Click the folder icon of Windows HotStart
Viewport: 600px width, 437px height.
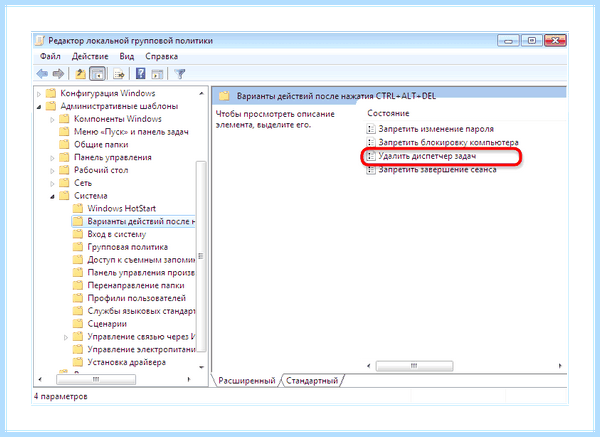(78, 208)
